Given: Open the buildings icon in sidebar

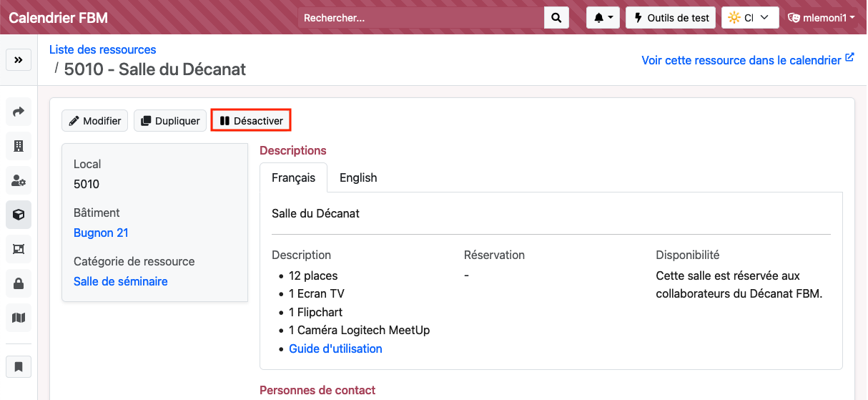Looking at the screenshot, I should click(19, 146).
